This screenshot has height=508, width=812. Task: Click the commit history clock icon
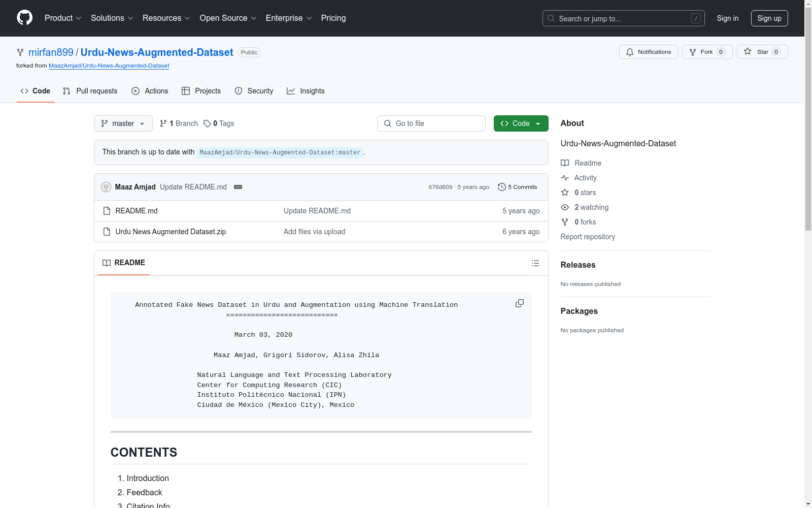coord(501,187)
